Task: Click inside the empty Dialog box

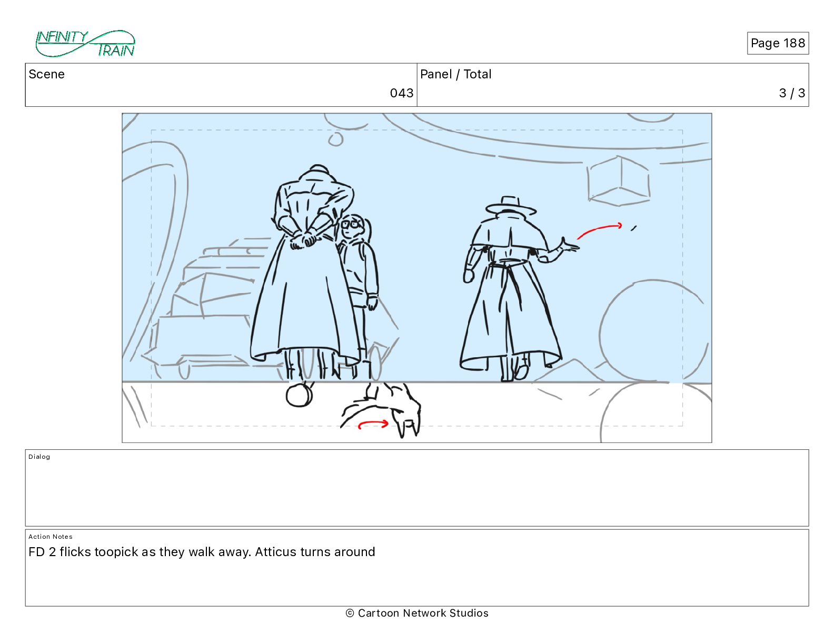Action: pyautogui.click(x=417, y=488)
